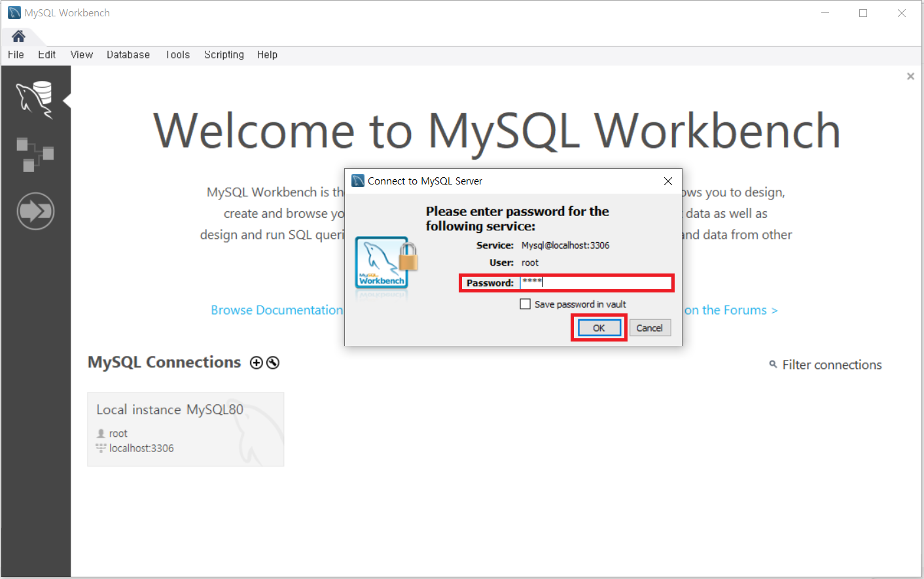Close the Connect to MySQL Server dialog
This screenshot has height=579, width=924.
(x=668, y=181)
